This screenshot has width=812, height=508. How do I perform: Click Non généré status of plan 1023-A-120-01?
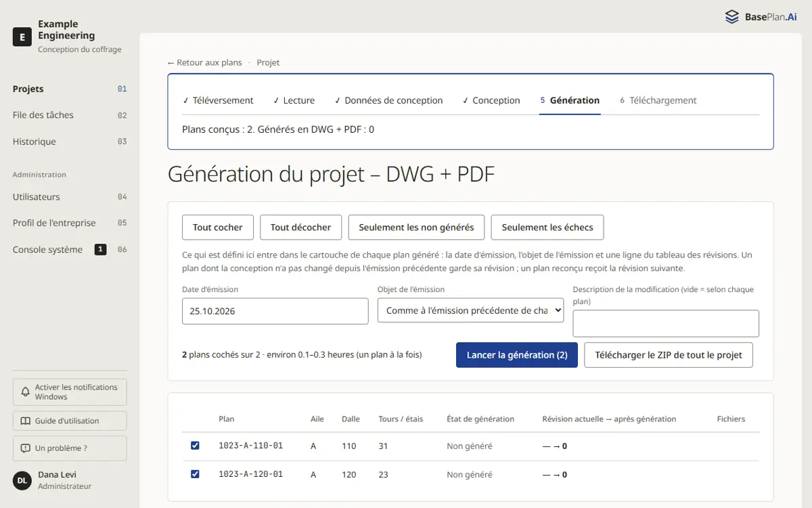tap(470, 474)
